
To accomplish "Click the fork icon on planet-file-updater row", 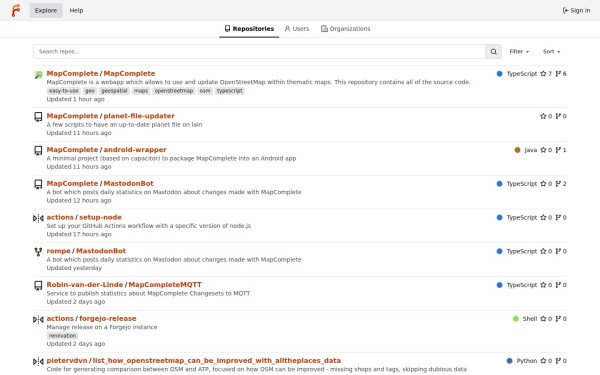I will [558, 116].
